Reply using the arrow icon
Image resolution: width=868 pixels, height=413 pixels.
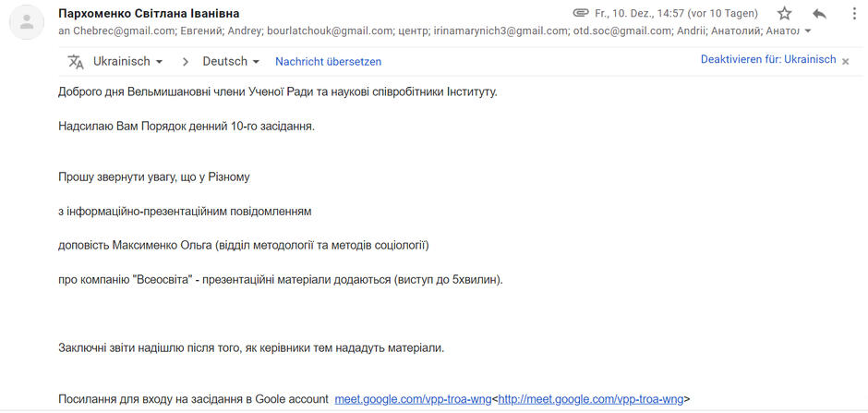(x=819, y=14)
